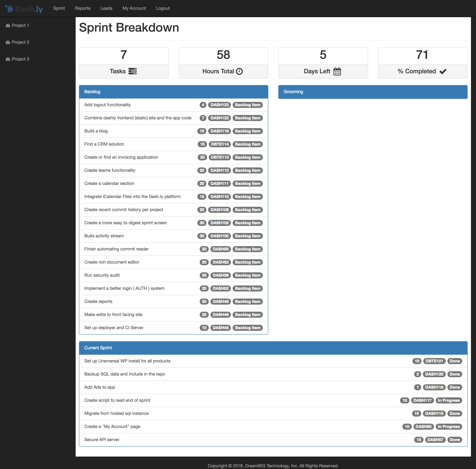Click In Progress badge for DASH60
This screenshot has height=469, width=476.
point(449,427)
